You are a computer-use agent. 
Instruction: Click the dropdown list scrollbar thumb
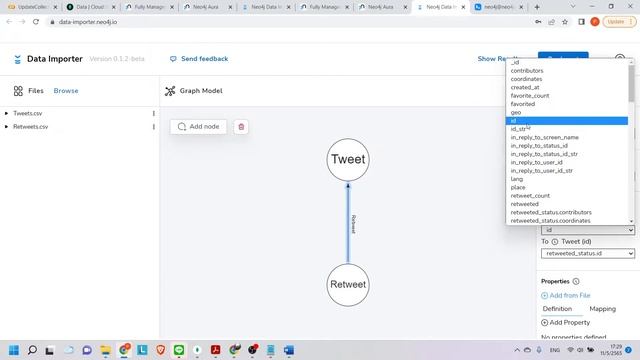tap(631, 84)
